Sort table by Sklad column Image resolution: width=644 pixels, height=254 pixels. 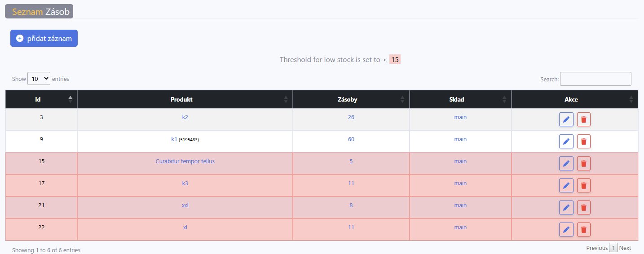[460, 99]
